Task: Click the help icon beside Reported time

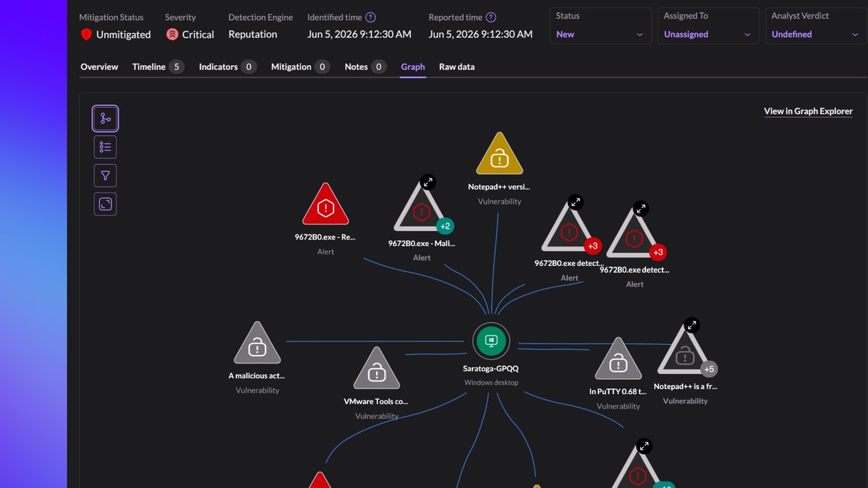Action: tap(490, 17)
